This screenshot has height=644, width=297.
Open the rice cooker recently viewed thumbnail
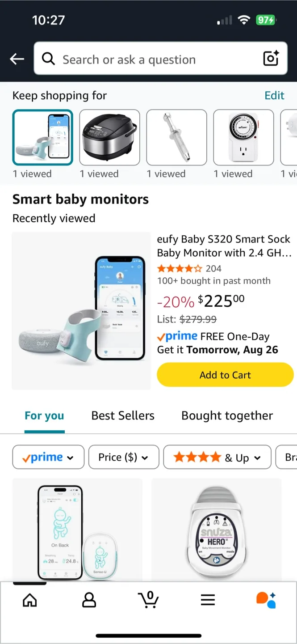[x=109, y=137]
